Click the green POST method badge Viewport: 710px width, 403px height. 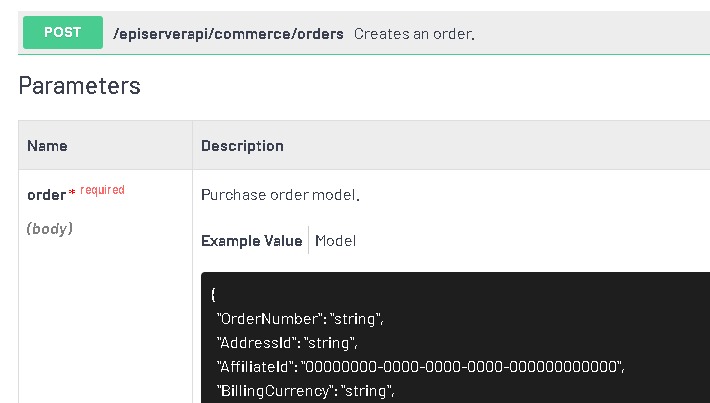point(62,32)
